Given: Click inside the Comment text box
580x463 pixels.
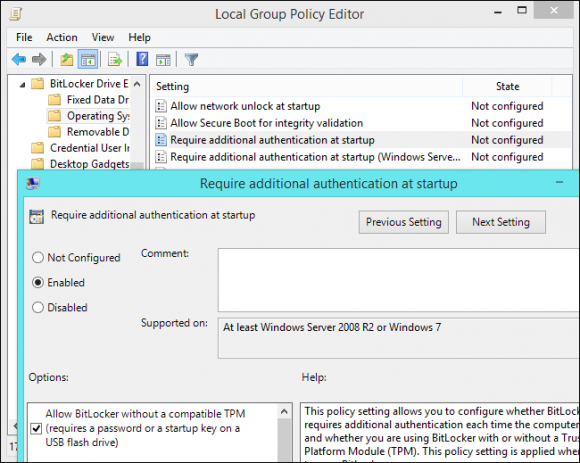Looking at the screenshot, I should click(399, 280).
